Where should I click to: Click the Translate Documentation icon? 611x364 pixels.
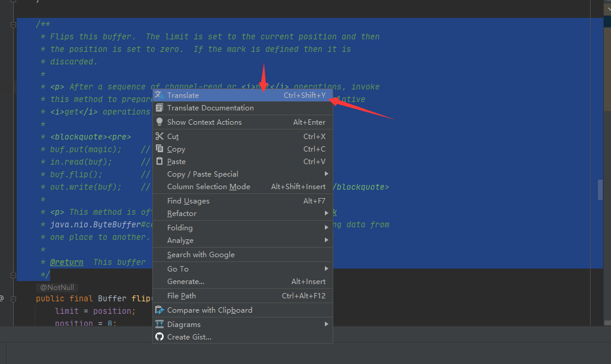[x=159, y=108]
